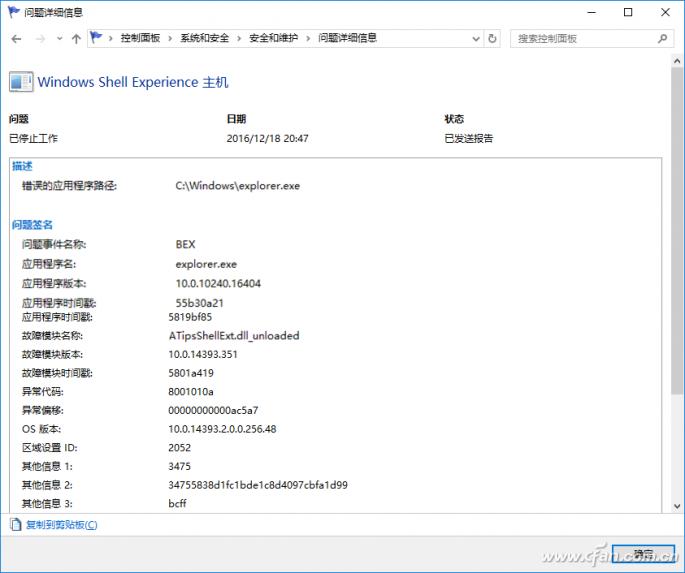Click the vertical scrollbar up arrow

[677, 63]
